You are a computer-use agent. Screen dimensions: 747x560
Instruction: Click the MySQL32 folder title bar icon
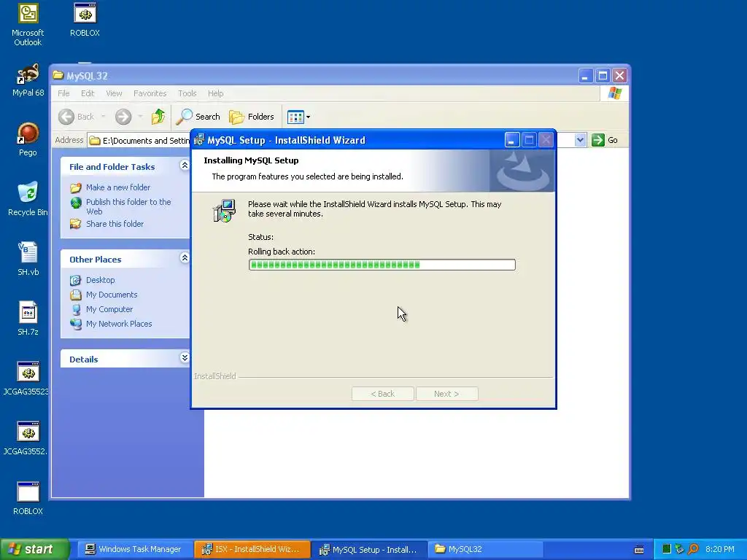[58, 75]
